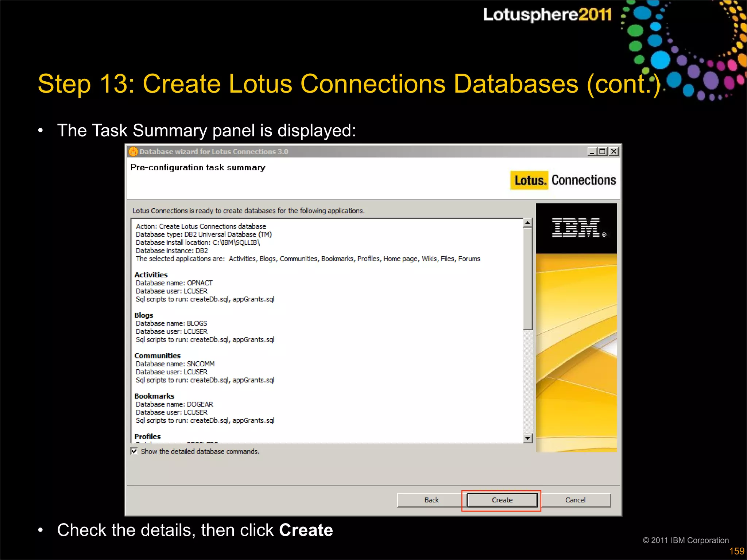
Task: Click Database user: LCUSER under Blogs
Action: pos(171,331)
